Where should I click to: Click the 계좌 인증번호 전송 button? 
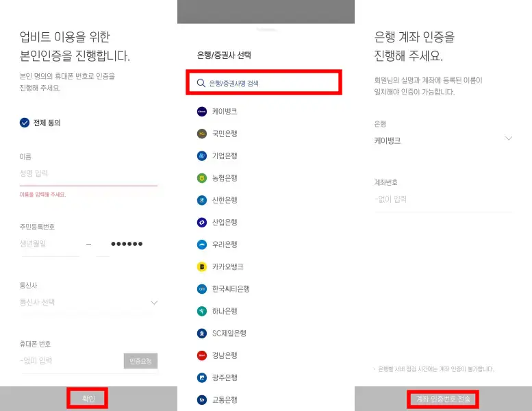point(443,399)
